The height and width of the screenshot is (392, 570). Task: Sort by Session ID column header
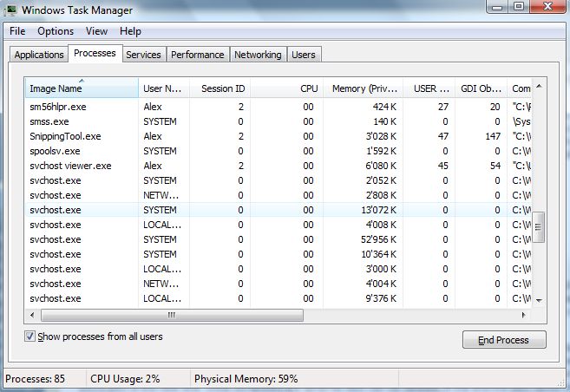[219, 88]
